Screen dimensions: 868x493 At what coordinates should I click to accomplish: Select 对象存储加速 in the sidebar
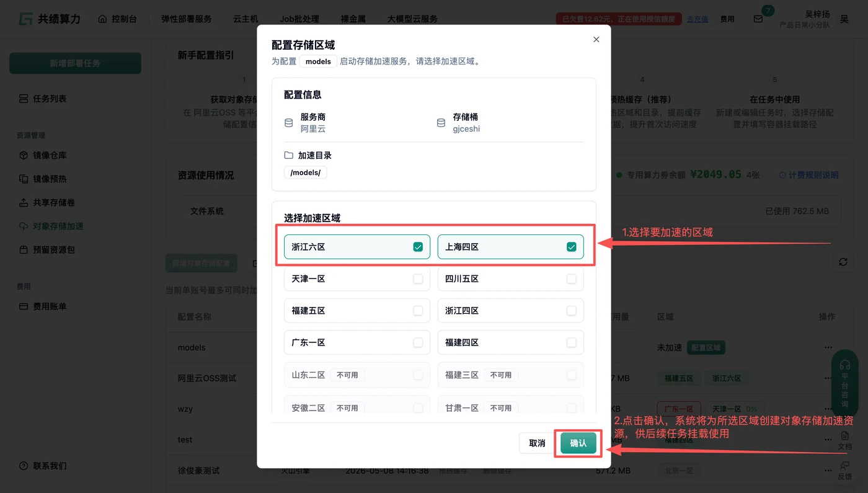coord(75,226)
